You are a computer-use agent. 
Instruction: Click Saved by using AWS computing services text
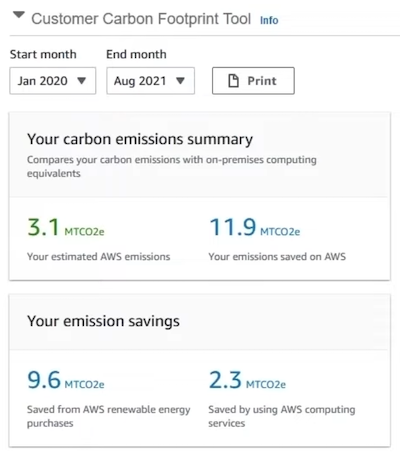tap(282, 416)
